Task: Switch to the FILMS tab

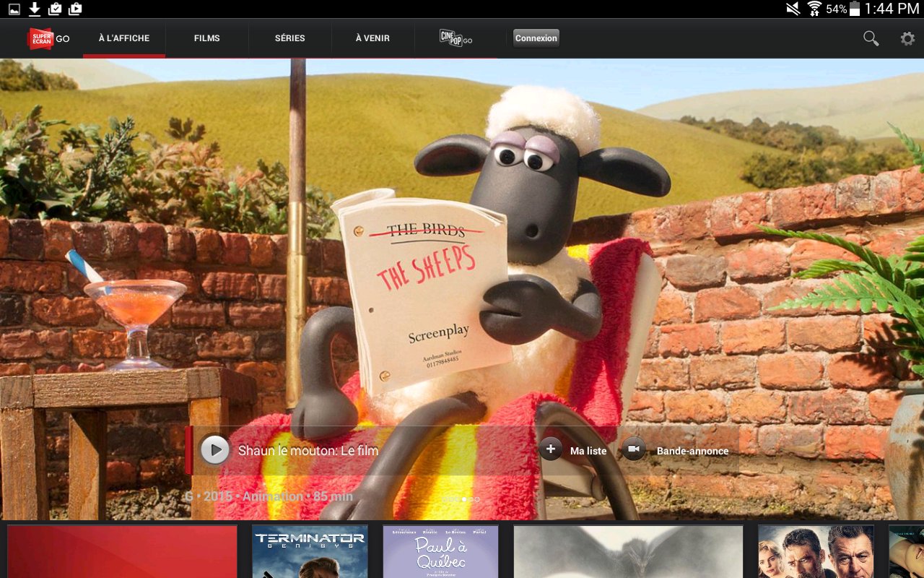Action: [207, 38]
